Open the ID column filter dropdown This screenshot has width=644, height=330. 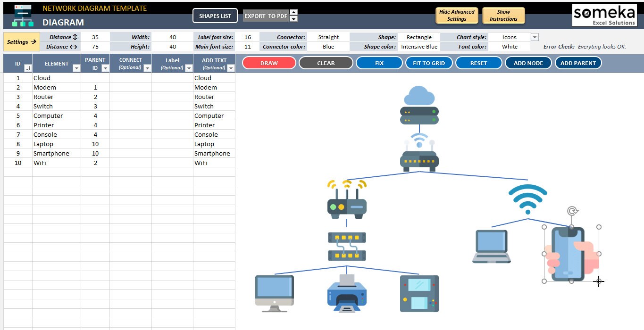click(28, 68)
